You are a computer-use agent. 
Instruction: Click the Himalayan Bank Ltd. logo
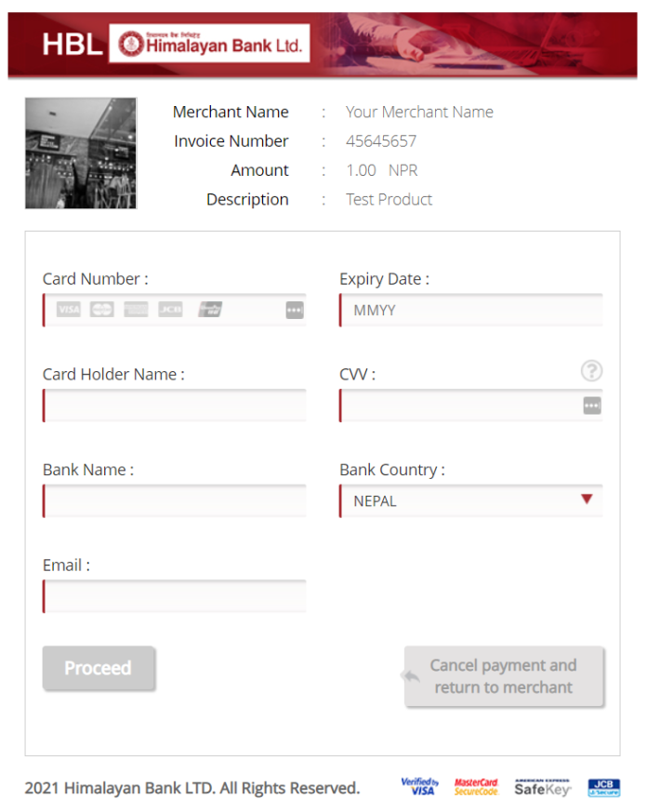(x=209, y=44)
